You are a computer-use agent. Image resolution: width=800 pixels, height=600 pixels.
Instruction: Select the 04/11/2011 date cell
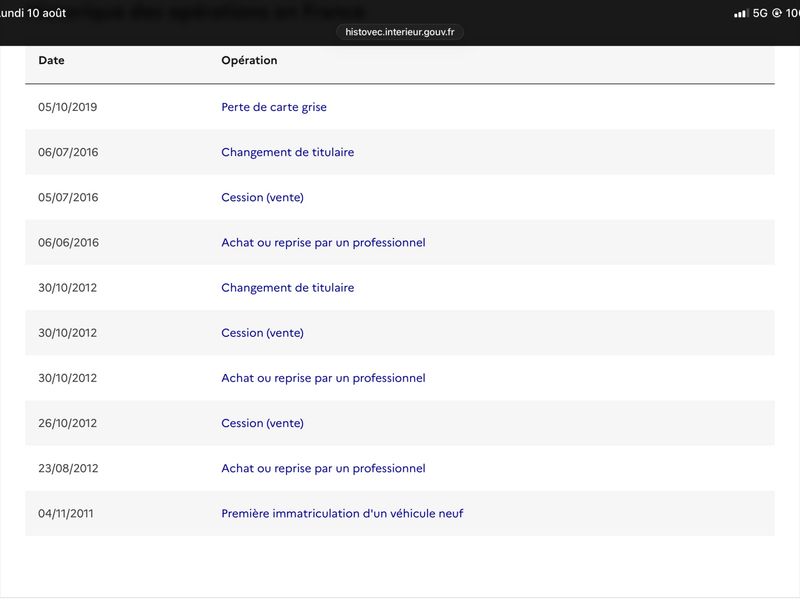[66, 513]
